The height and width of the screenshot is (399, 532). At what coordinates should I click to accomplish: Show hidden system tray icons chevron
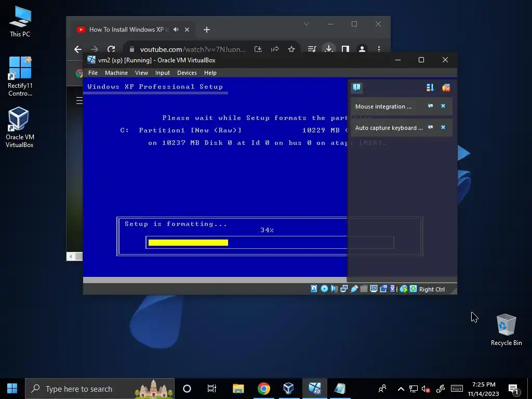point(401,389)
